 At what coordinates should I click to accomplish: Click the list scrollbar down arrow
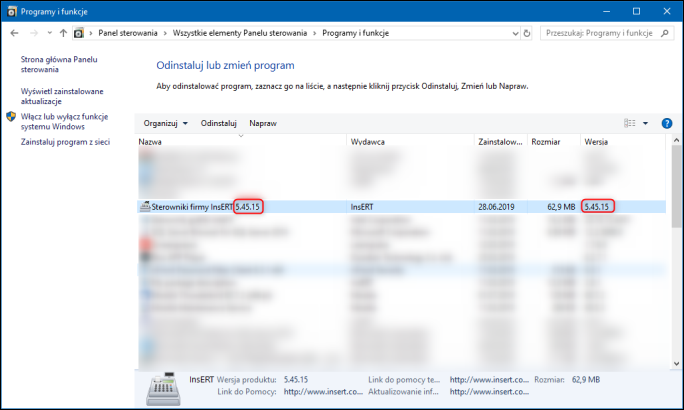676,364
